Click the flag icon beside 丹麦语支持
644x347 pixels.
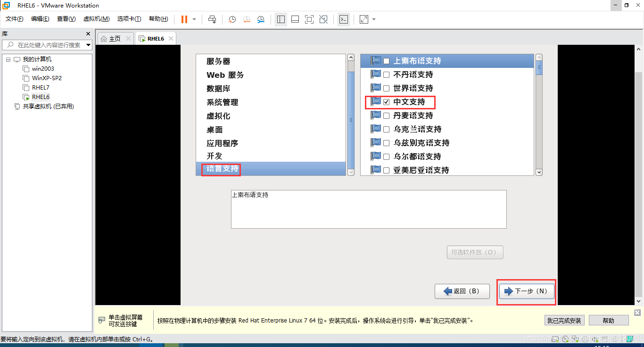coord(376,115)
